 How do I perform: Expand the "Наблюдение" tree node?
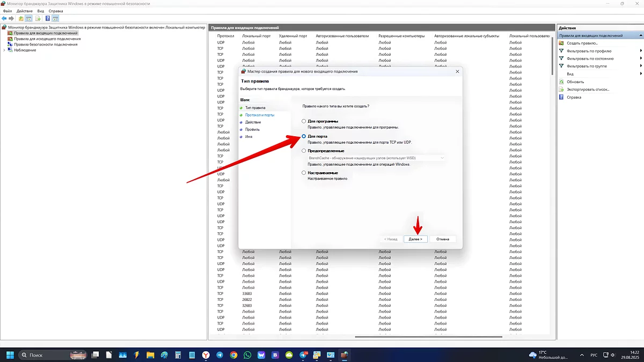coord(4,50)
